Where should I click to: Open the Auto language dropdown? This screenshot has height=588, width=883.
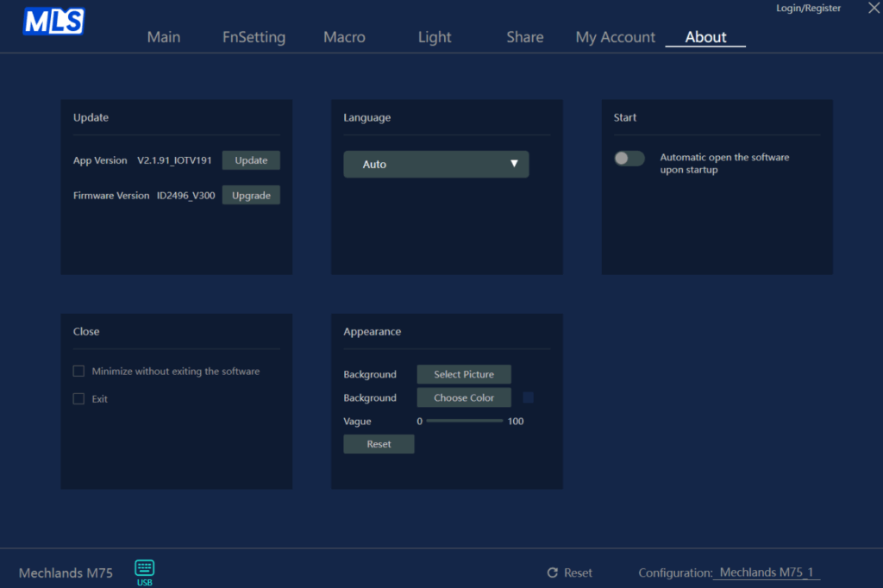(x=435, y=165)
